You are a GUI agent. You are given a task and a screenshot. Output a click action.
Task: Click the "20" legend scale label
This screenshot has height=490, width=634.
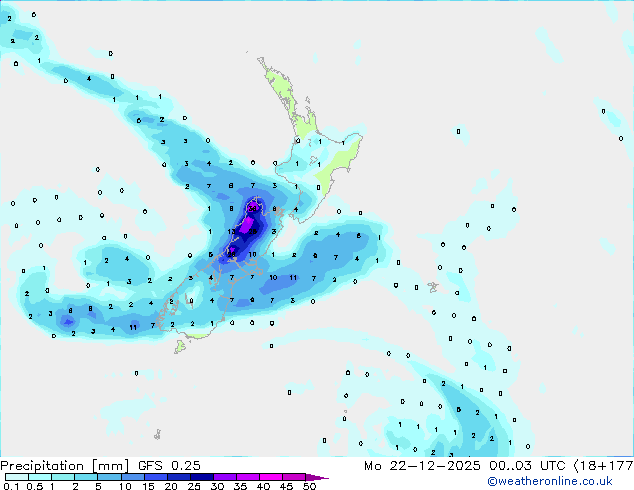coord(171,486)
